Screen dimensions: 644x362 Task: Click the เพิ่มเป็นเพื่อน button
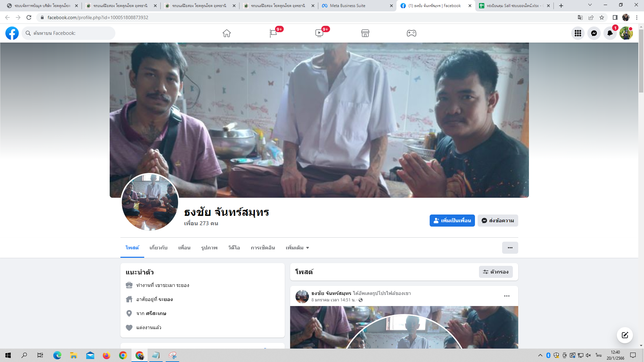tap(452, 221)
